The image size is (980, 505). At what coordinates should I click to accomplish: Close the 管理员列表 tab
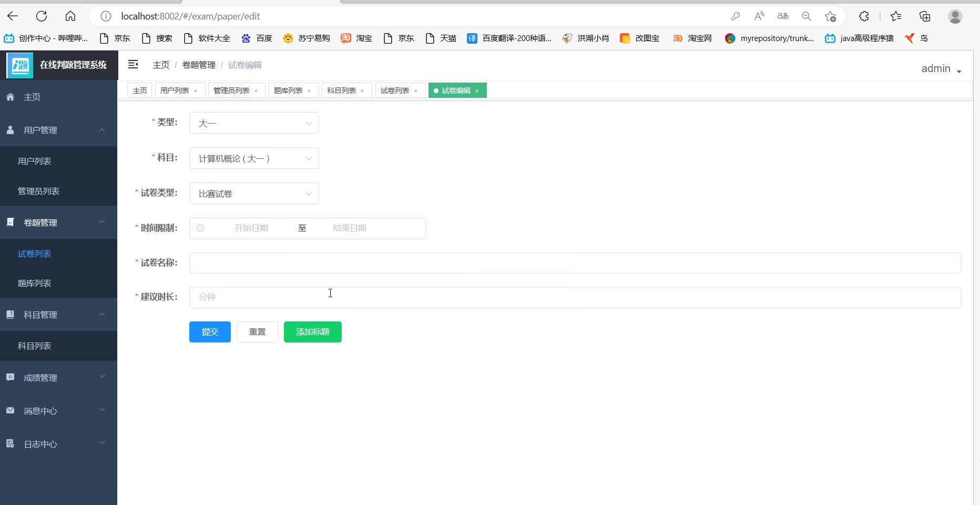(x=256, y=91)
